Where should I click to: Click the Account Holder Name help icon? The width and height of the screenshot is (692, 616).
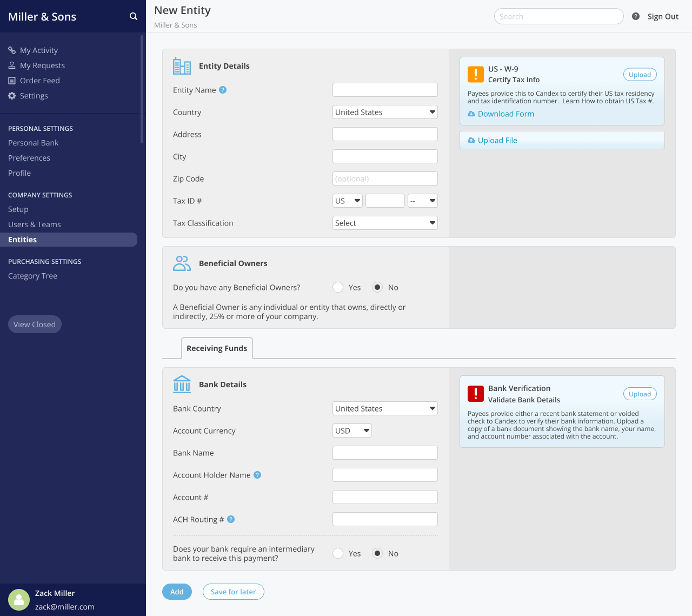click(257, 475)
